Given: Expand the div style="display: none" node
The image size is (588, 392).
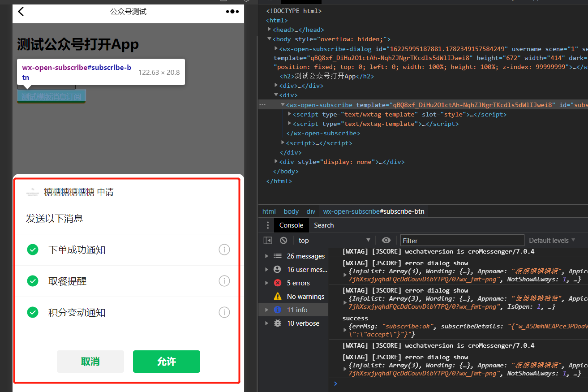Looking at the screenshot, I should (276, 162).
